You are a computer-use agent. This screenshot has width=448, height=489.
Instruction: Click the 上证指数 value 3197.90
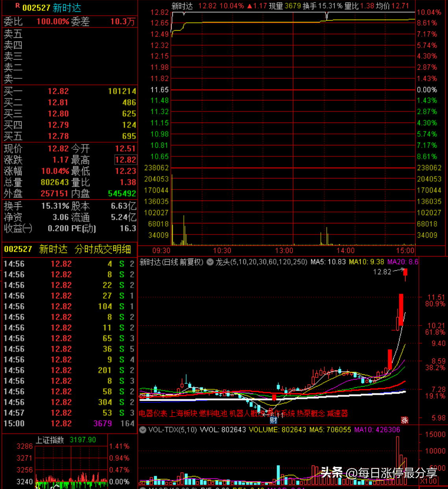click(x=83, y=440)
